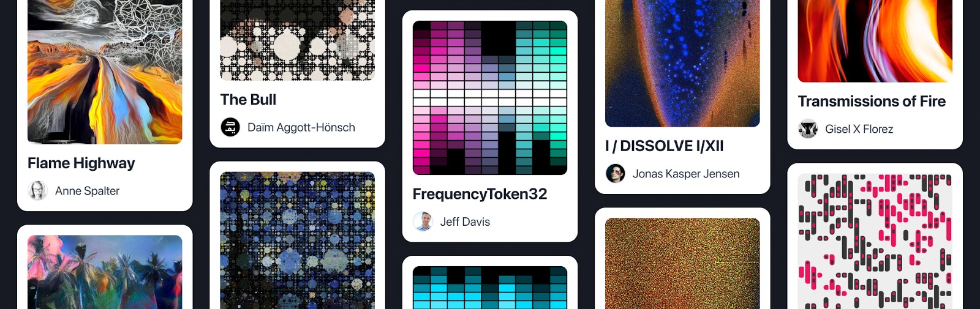Image resolution: width=980 pixels, height=309 pixels.
Task: Click The Bull title link
Action: pos(248,100)
